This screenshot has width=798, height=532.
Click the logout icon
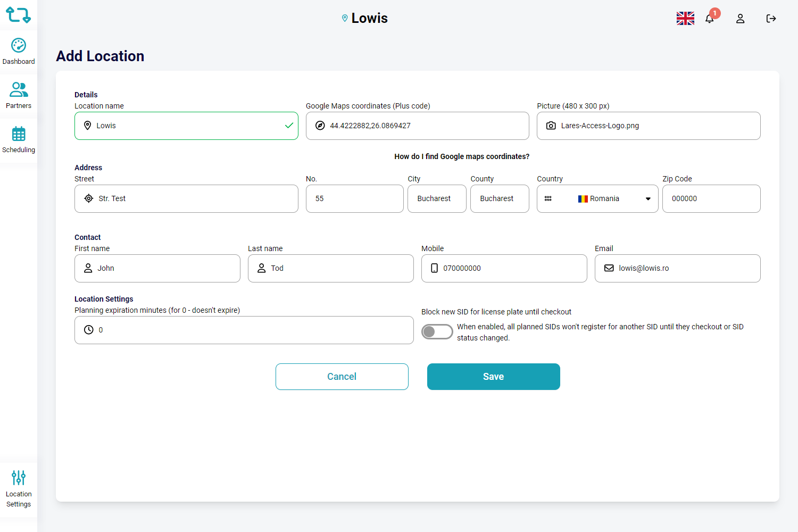(x=771, y=19)
